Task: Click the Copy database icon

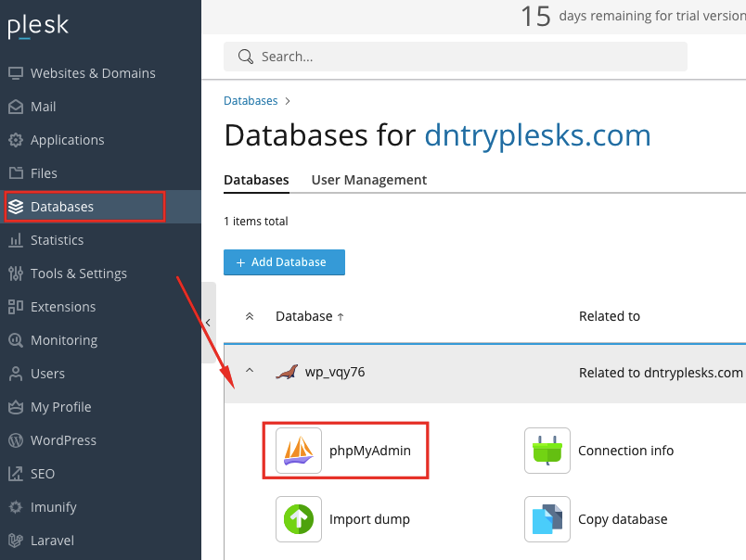Action: (547, 519)
